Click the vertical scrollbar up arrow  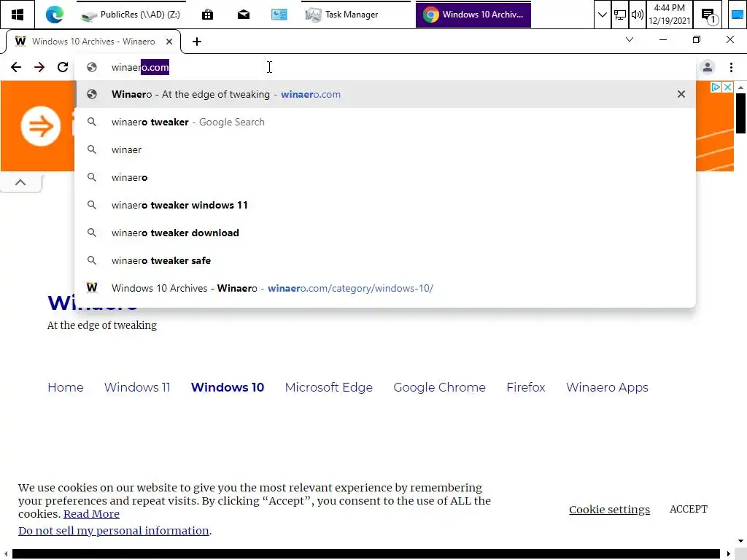tap(740, 87)
